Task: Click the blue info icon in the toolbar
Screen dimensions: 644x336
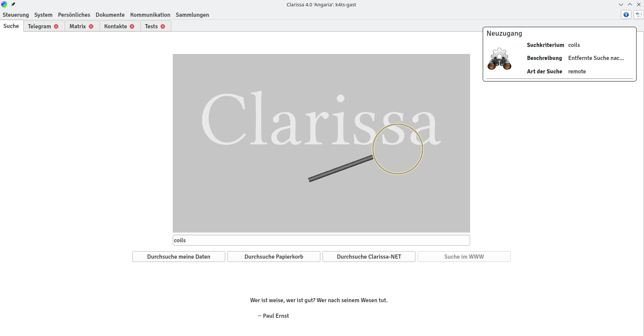Action: 626,15
